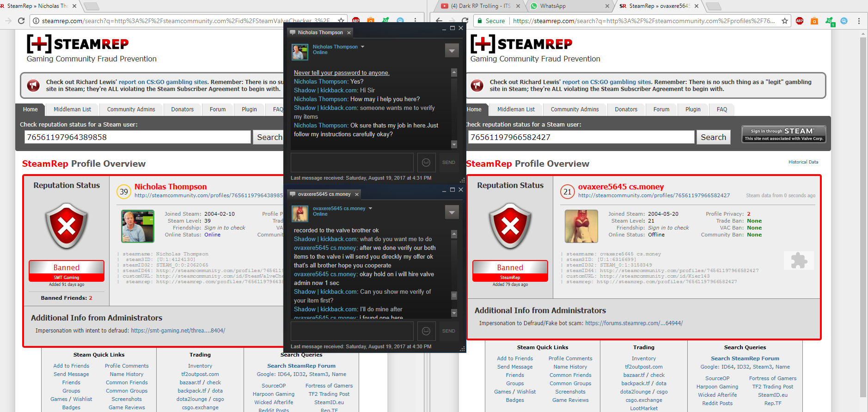Expand Nicholas Thompson name dropdown in chat
868x412 pixels.
[362, 47]
